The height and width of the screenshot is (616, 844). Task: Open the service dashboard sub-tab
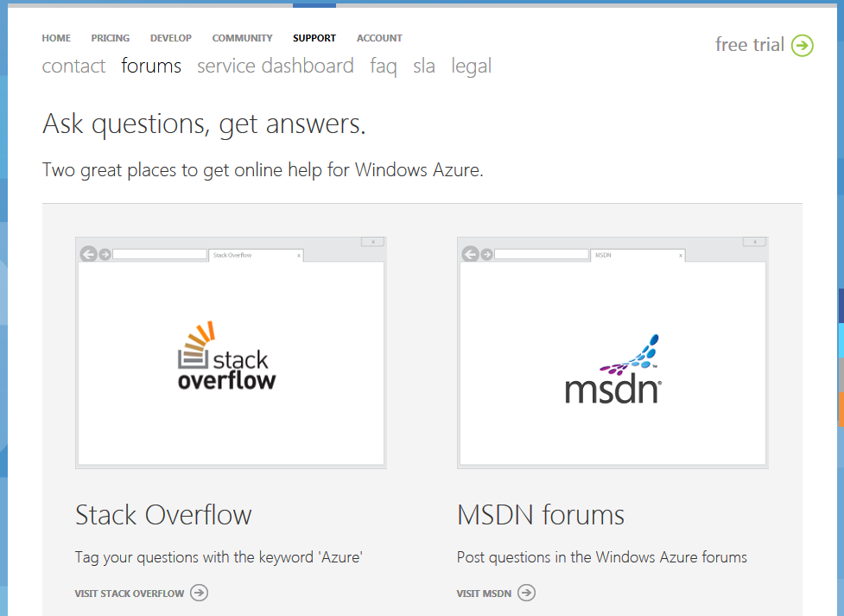coord(275,66)
